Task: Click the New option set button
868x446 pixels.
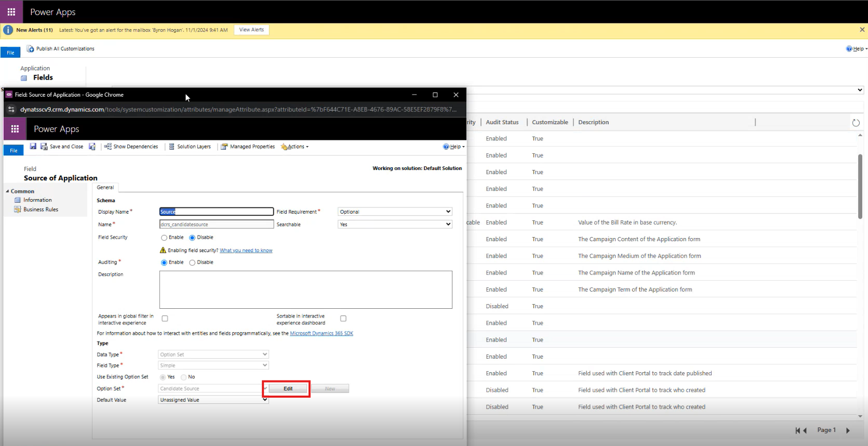Action: point(330,389)
